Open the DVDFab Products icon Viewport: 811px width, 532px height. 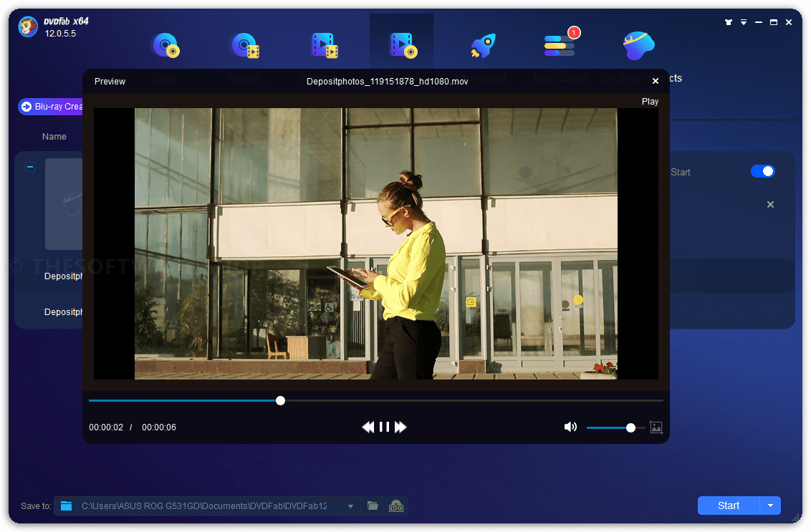[639, 46]
